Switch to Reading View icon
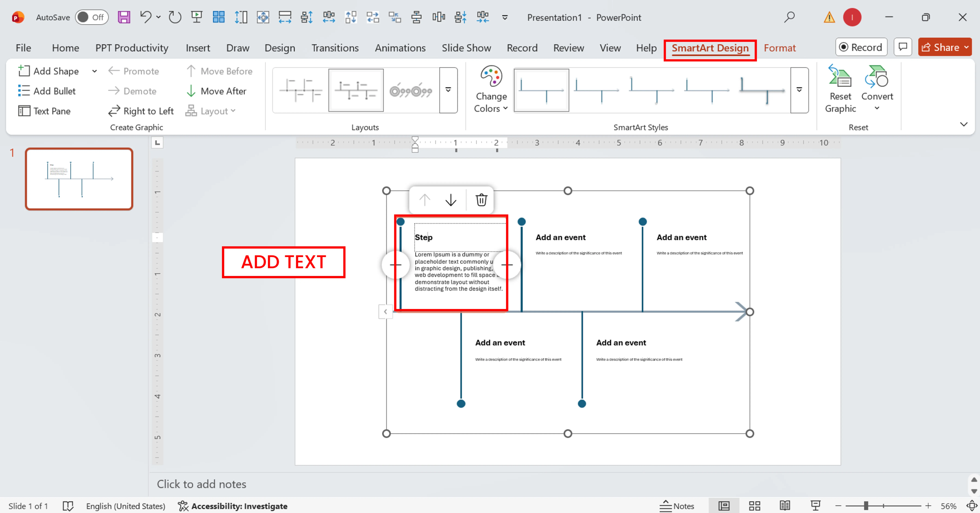This screenshot has width=980, height=513. tap(785, 506)
